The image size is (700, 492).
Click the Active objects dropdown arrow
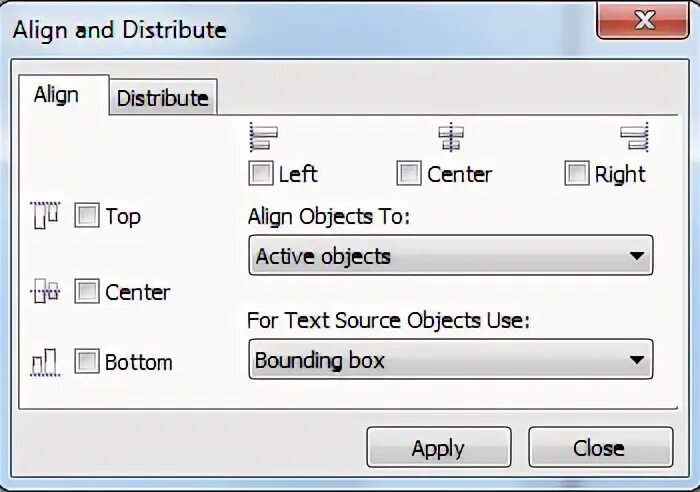(636, 256)
